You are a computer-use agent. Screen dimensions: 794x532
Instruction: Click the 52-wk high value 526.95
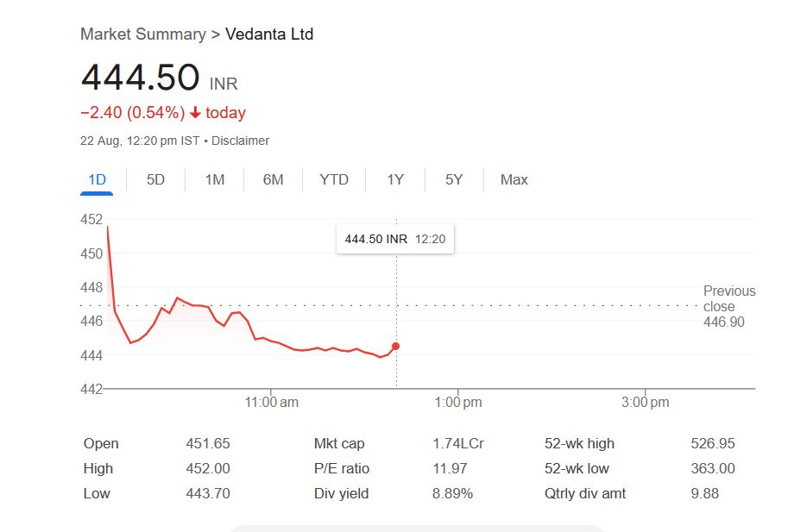(x=713, y=443)
